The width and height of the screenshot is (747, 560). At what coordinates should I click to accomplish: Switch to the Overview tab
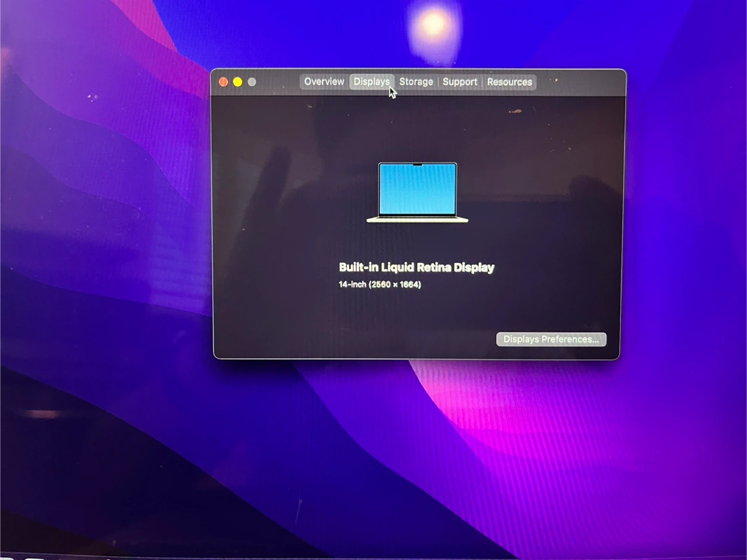tap(324, 82)
